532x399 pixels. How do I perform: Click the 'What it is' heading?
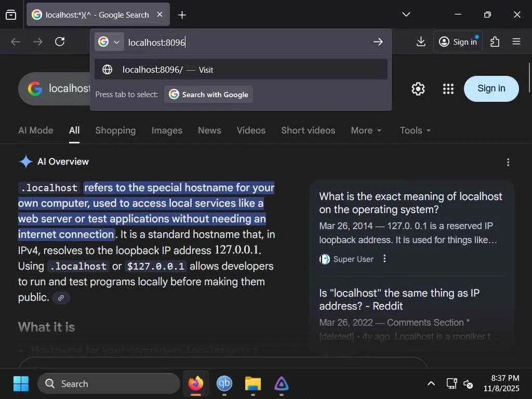pos(46,327)
